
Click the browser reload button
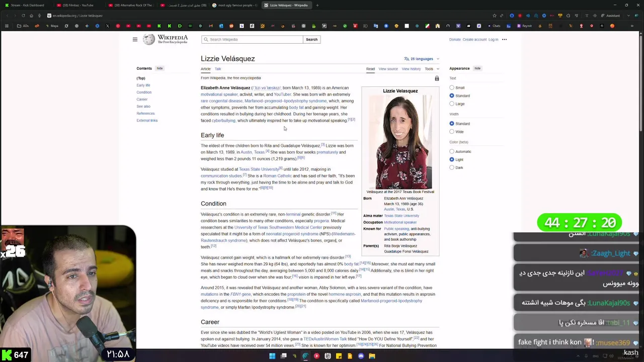pyautogui.click(x=23, y=16)
